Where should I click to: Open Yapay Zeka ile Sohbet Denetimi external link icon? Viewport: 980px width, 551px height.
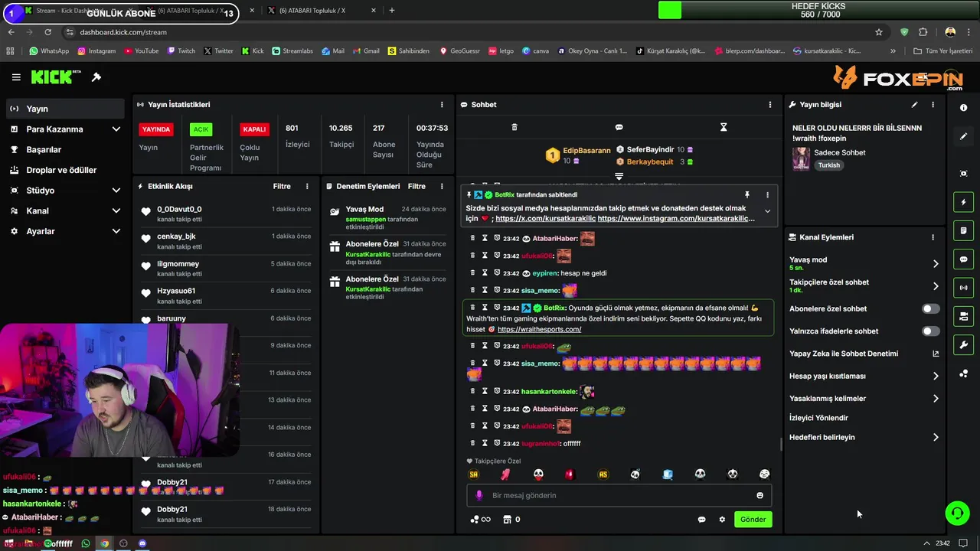tap(935, 354)
